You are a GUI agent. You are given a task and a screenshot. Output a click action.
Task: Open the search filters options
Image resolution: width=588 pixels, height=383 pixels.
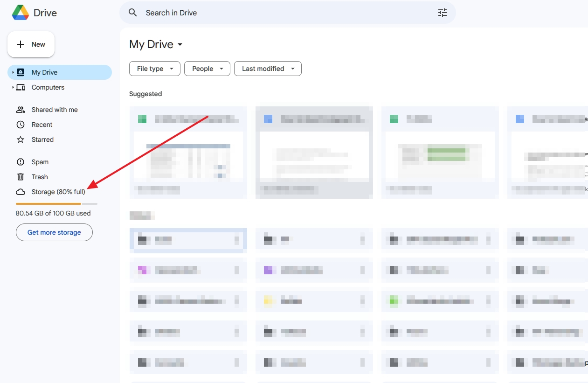point(442,13)
